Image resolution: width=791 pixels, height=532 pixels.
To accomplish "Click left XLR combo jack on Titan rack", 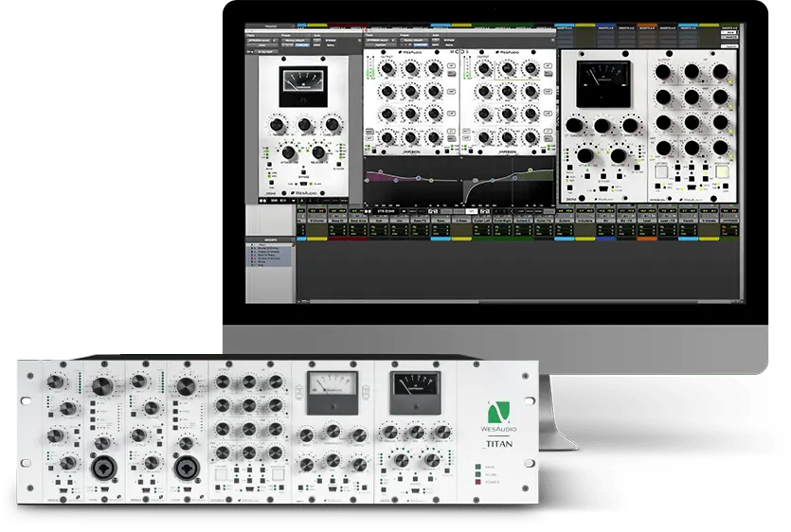I will click(104, 468).
